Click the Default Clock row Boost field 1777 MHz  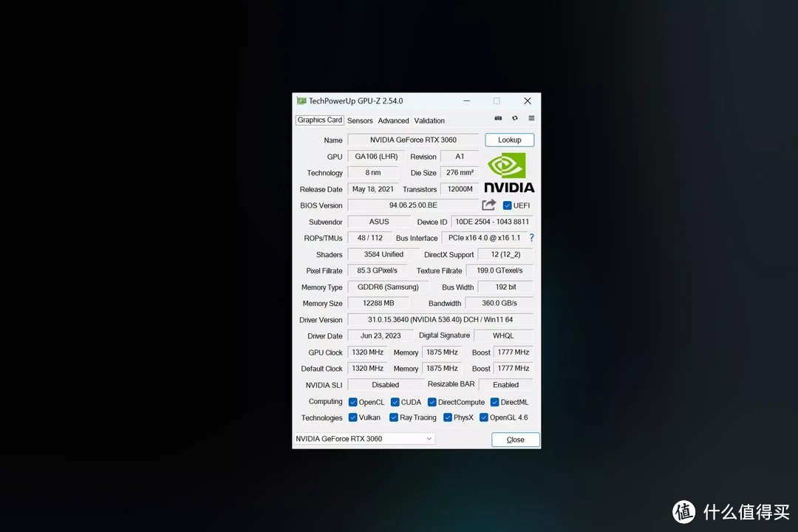(513, 368)
